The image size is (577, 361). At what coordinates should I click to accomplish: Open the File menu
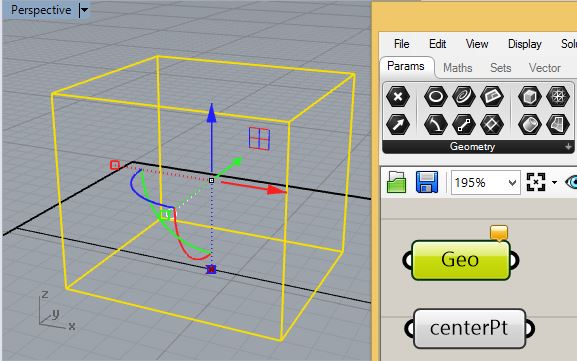point(401,44)
